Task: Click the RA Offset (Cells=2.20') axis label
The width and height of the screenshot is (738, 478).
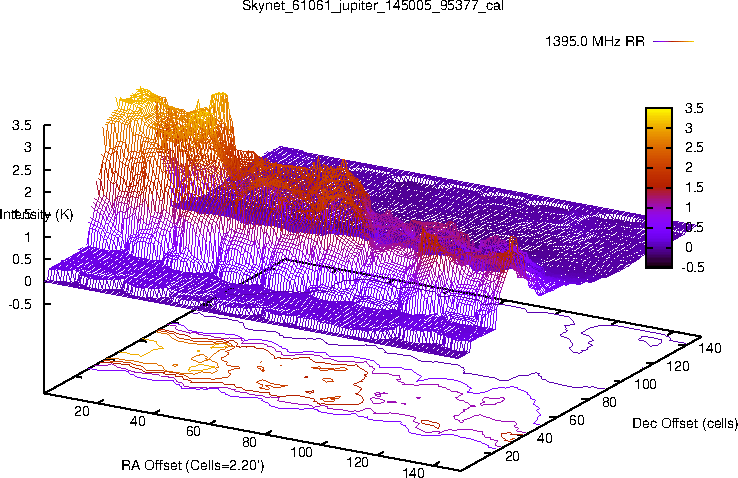Action: pos(193,466)
